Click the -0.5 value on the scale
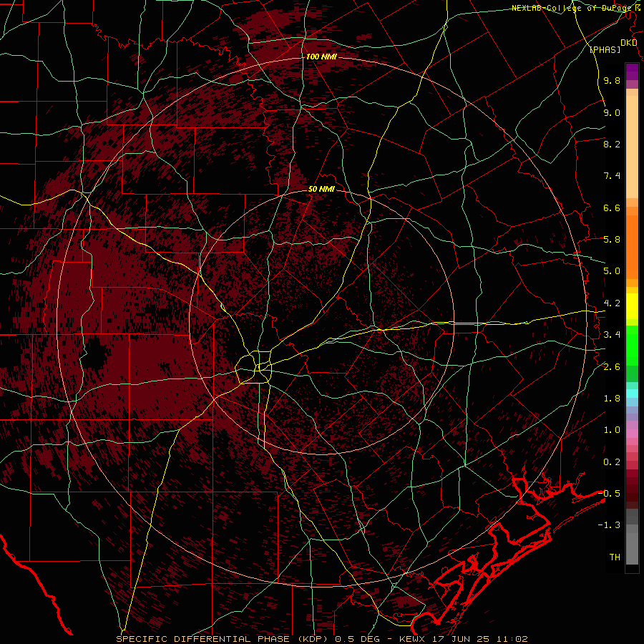This screenshot has height=644, width=644. pos(610,493)
